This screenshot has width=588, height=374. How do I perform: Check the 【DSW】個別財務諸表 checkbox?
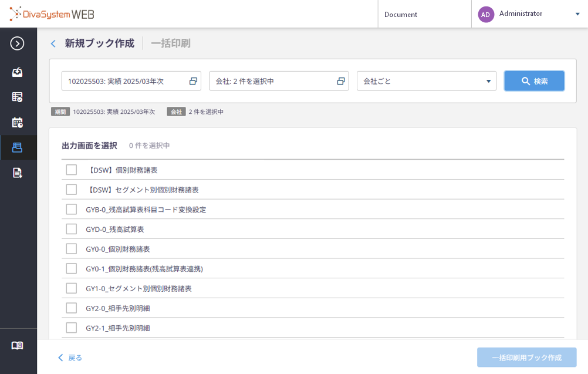(x=71, y=170)
